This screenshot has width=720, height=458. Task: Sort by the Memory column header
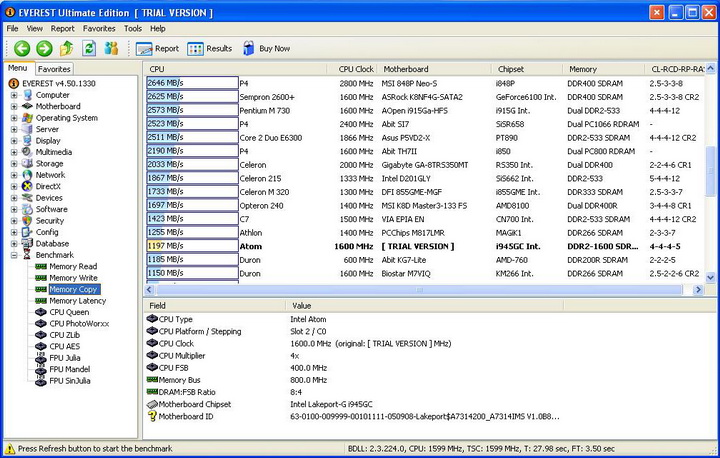tap(603, 69)
